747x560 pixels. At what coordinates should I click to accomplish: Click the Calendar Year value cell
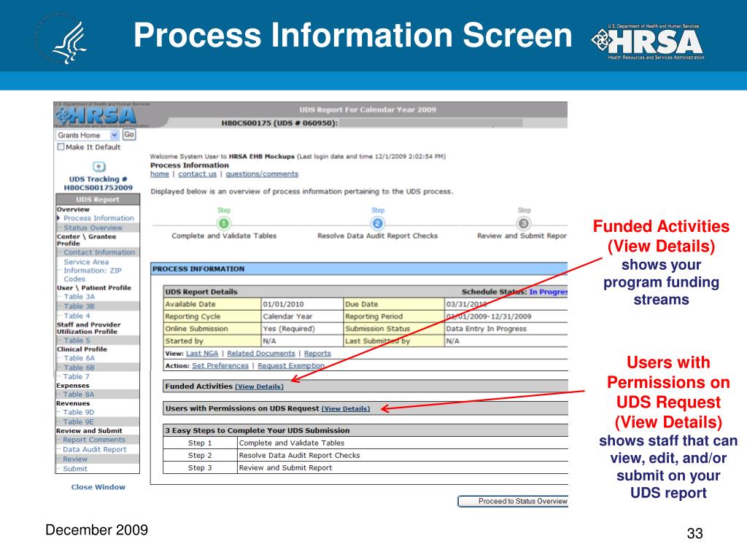click(x=303, y=316)
